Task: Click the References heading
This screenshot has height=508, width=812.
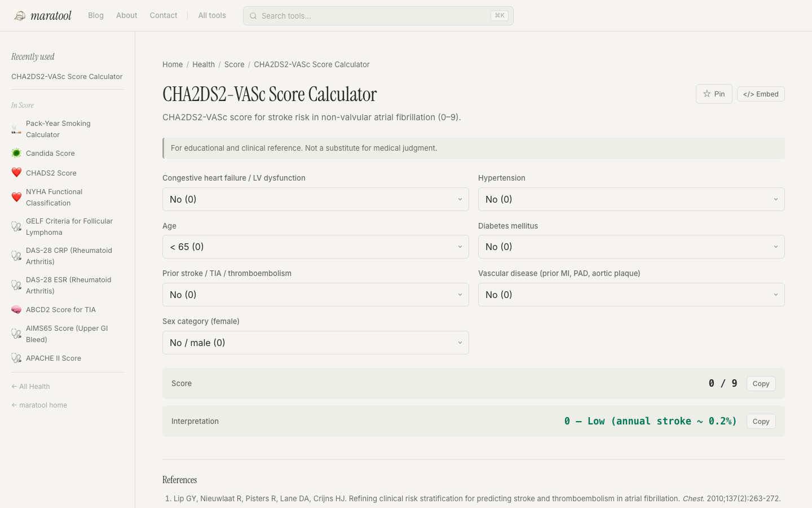Action: click(x=180, y=480)
